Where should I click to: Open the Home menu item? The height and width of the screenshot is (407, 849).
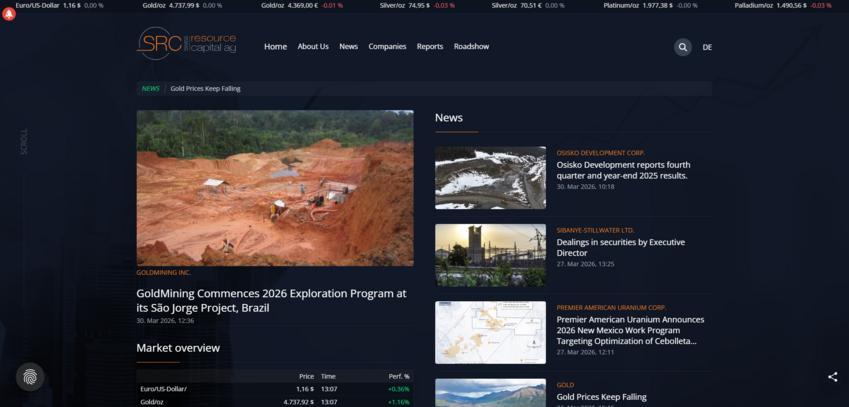[275, 47]
